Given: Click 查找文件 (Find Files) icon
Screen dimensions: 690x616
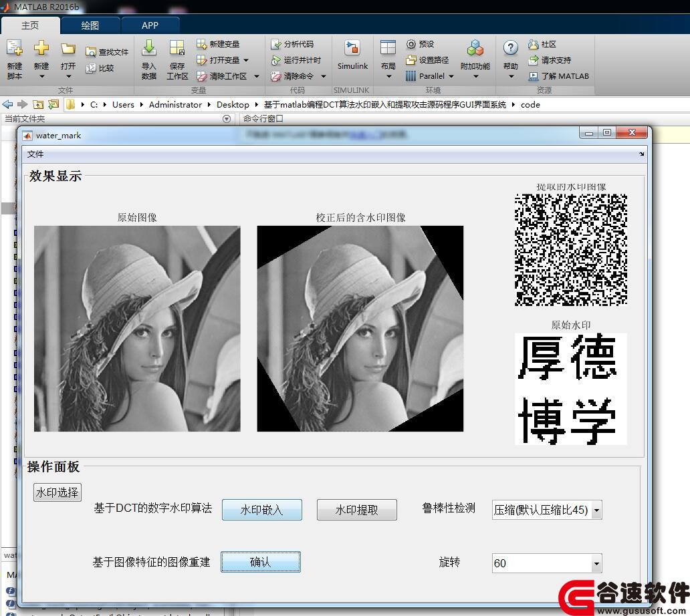Looking at the screenshot, I should tap(91, 52).
